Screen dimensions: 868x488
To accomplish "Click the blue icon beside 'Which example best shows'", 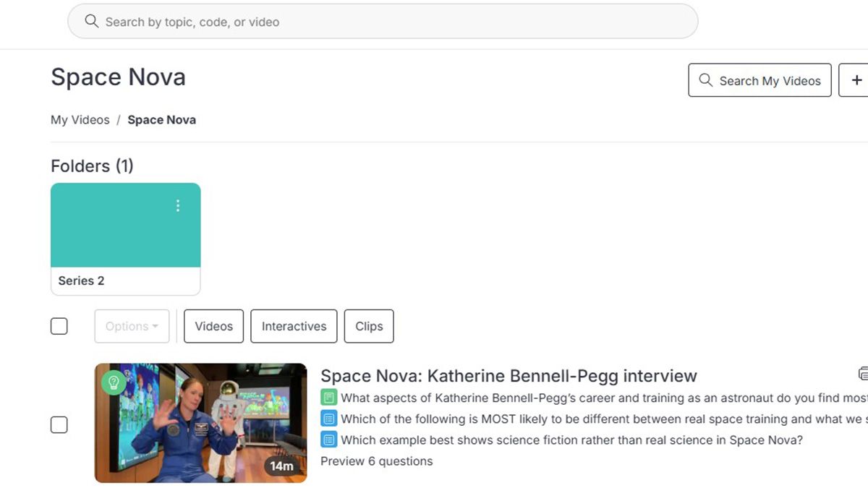I will (x=329, y=440).
